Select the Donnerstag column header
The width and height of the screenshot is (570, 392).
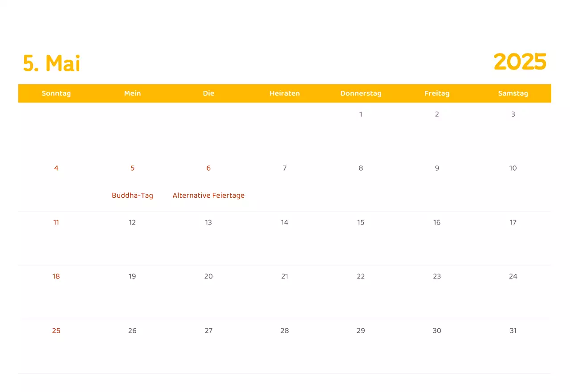click(361, 93)
